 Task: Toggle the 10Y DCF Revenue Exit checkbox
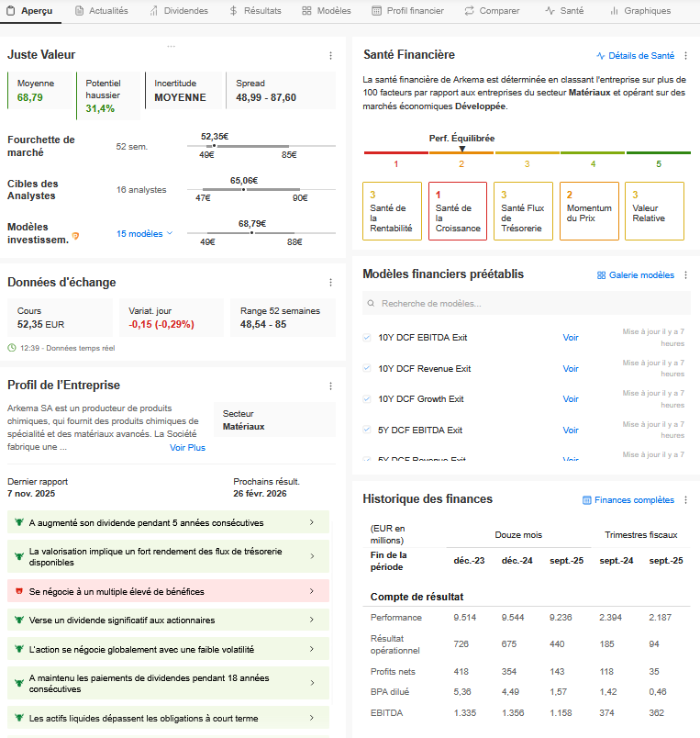[367, 368]
